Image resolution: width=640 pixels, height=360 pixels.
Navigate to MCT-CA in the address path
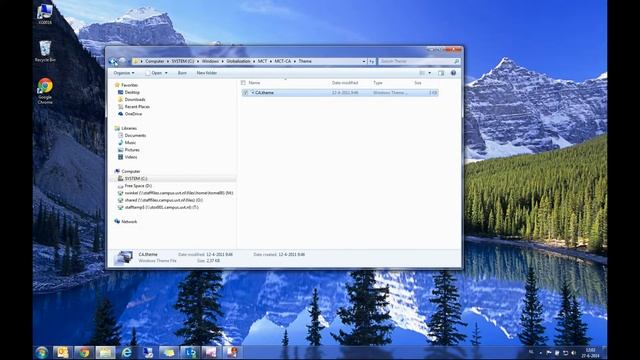point(282,61)
